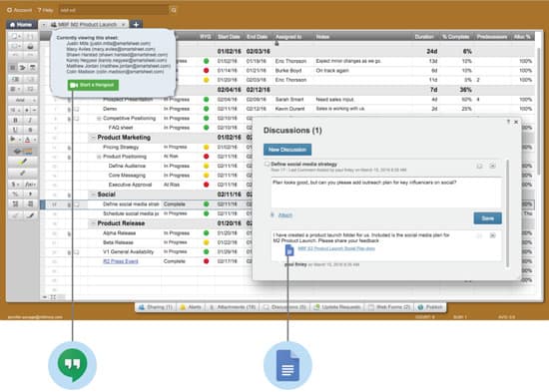Select the Grid view icon in left toolbar
Viewport: 549px width, 392px height.
13,68
